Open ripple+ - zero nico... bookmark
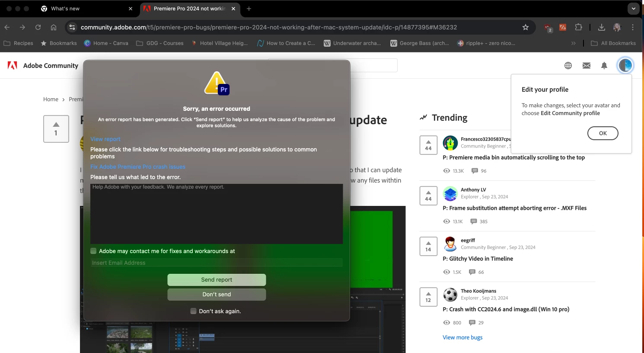Viewport: 644px width, 353px height. point(486,43)
